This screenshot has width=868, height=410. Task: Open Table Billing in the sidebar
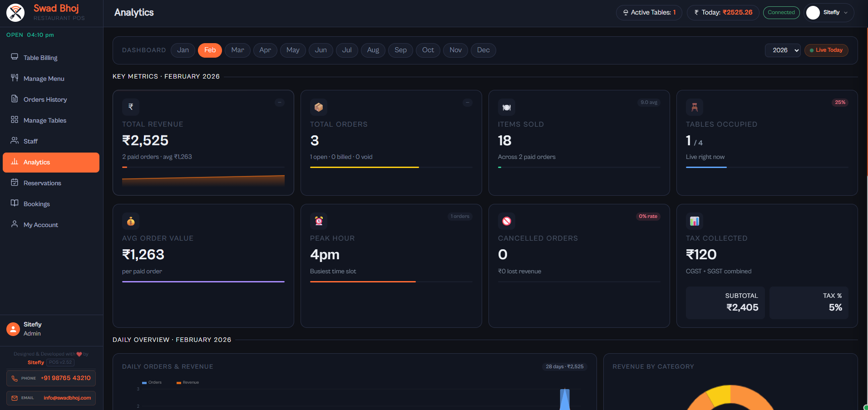coord(40,58)
